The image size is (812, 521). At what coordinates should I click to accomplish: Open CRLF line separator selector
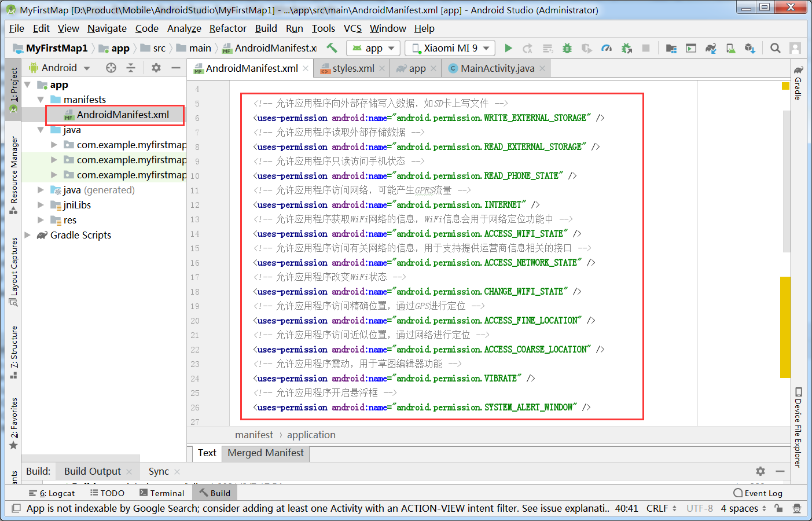point(662,508)
